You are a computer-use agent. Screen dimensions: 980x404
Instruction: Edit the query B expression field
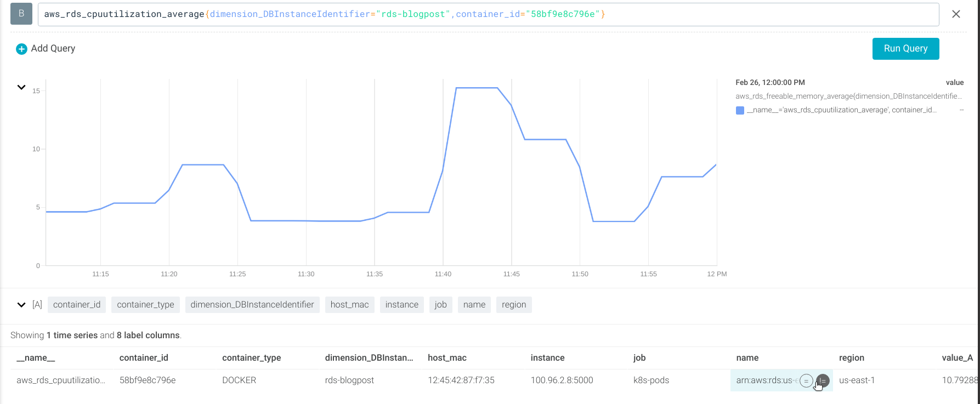click(488, 14)
